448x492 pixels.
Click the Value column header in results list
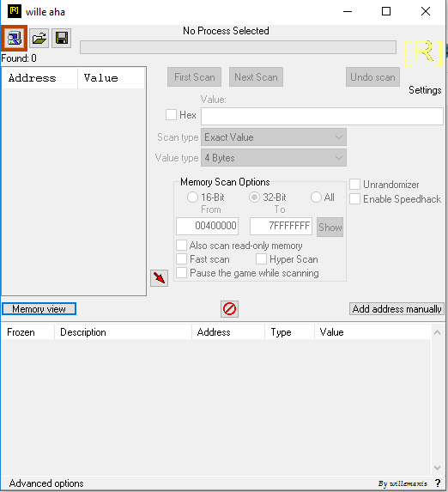click(111, 78)
